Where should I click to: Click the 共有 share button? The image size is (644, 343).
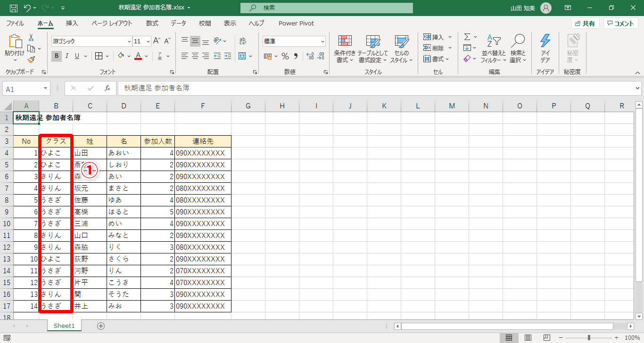(585, 24)
